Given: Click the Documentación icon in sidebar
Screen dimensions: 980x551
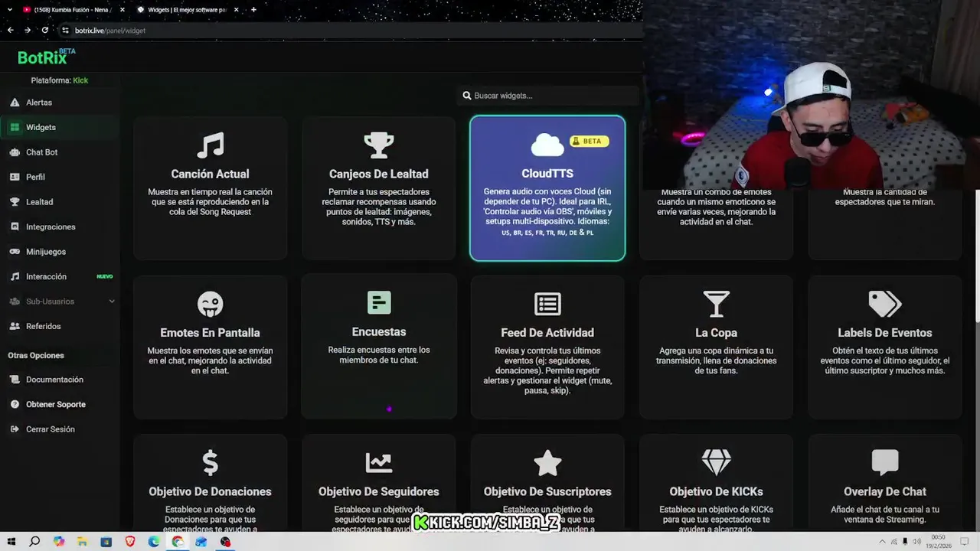Looking at the screenshot, I should (15, 380).
